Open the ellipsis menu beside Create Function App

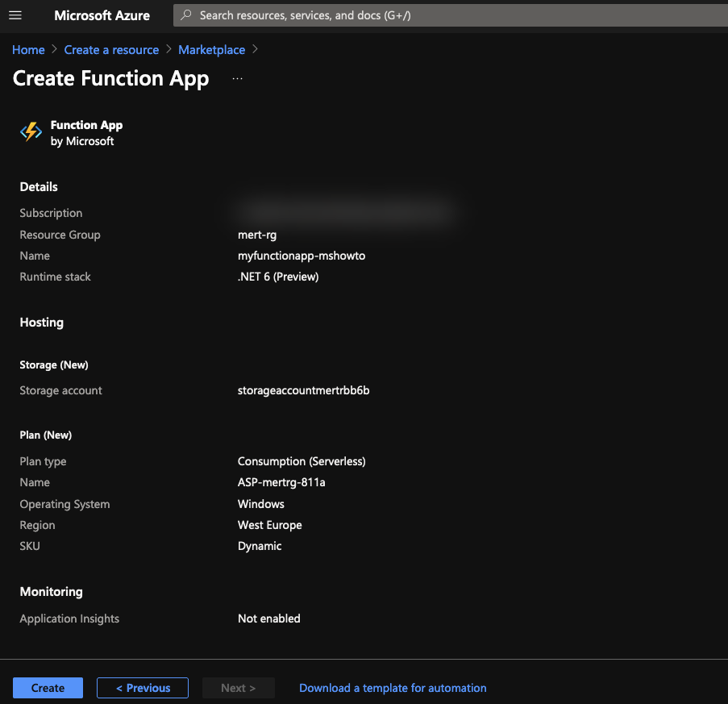(x=237, y=79)
